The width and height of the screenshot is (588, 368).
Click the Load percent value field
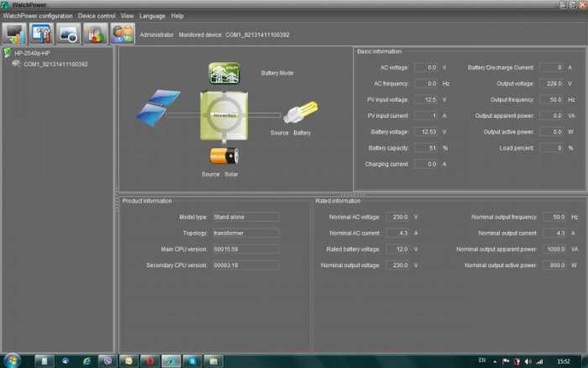click(551, 148)
